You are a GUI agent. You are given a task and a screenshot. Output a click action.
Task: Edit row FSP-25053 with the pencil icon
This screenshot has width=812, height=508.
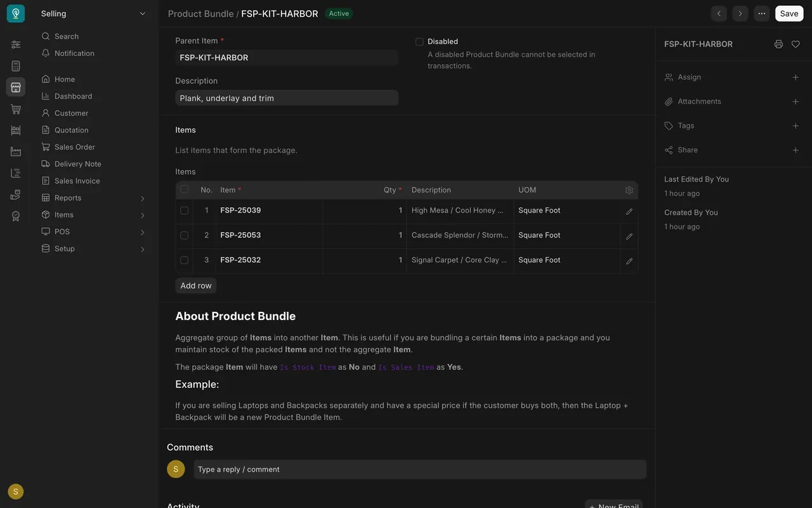[629, 236]
